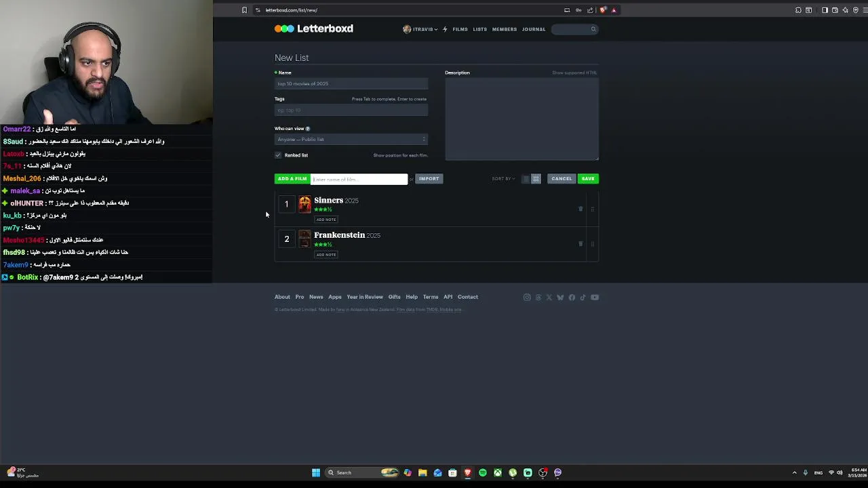This screenshot has height=488, width=868.
Task: Click the Frankenstein film title
Action: tap(340, 235)
